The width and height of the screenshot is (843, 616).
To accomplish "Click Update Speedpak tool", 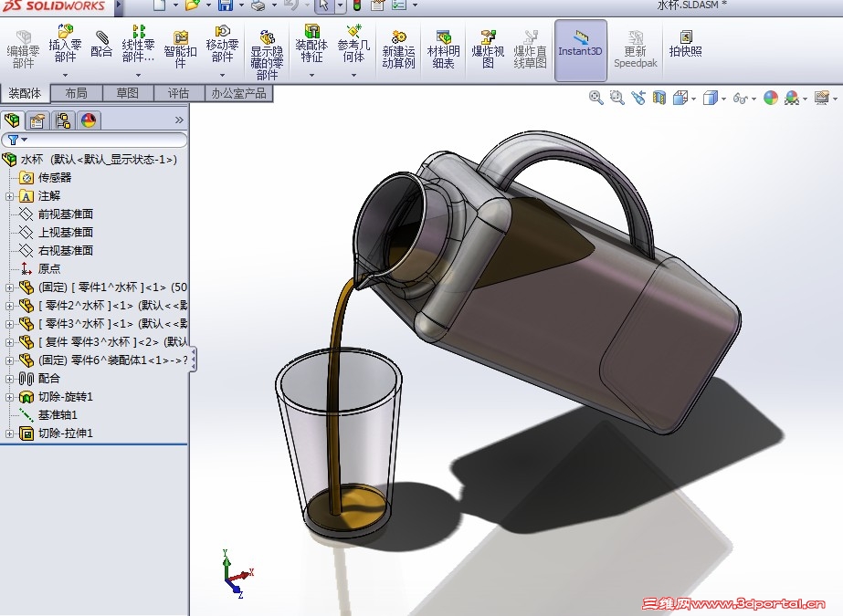I will 636,50.
